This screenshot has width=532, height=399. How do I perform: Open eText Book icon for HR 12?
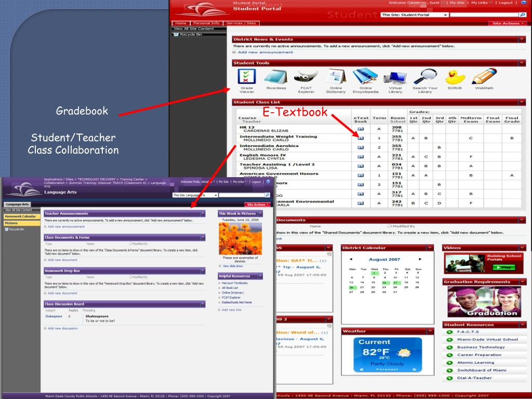coord(361,129)
